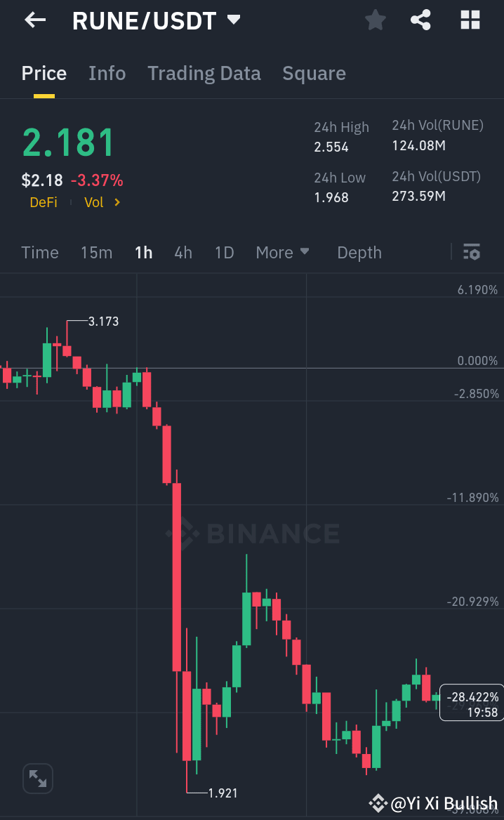Image resolution: width=504 pixels, height=820 pixels.
Task: Tap the 24h Vol(USDT) statistic
Action: [x=436, y=186]
